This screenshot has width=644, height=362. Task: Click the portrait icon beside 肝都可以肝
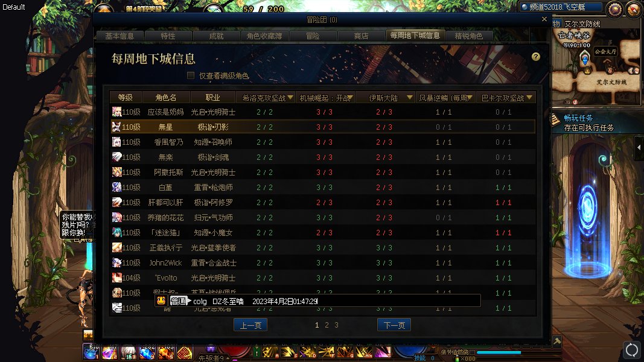point(116,202)
